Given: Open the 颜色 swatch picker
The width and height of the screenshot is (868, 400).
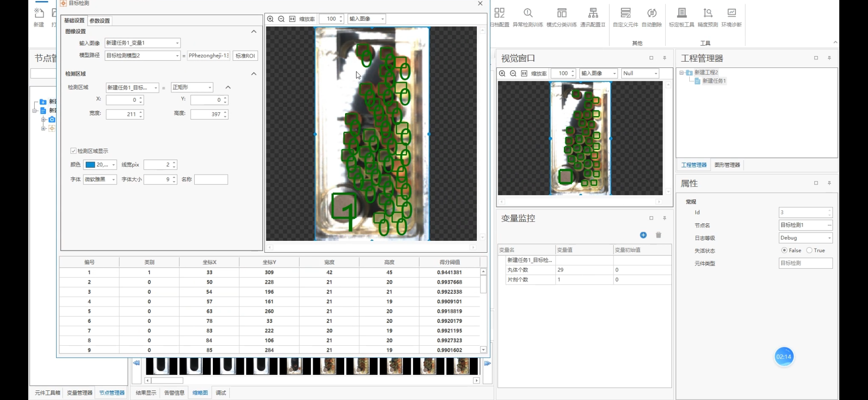Looking at the screenshot, I should [100, 165].
